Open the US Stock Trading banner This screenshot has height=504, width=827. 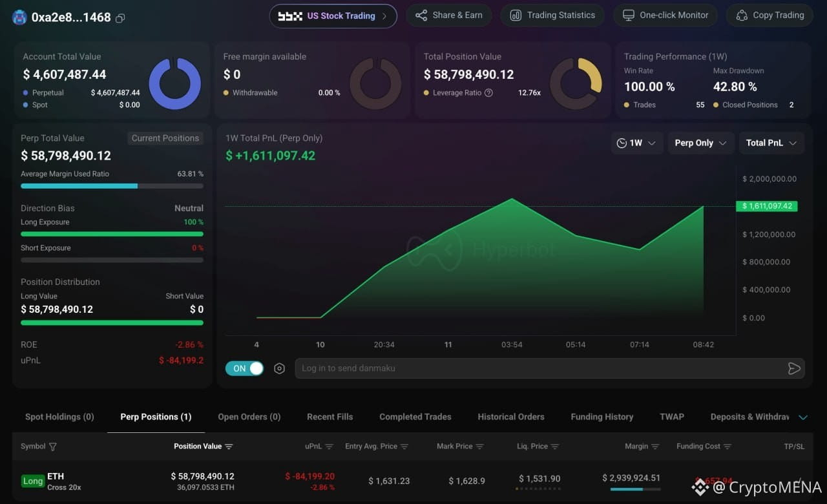333,16
